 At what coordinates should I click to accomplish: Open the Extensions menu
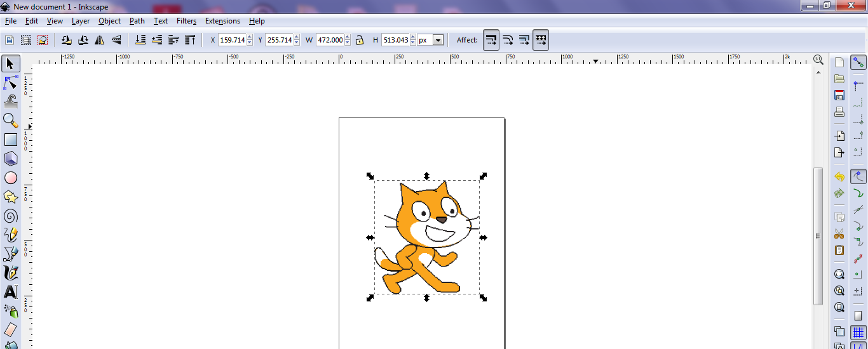[222, 21]
